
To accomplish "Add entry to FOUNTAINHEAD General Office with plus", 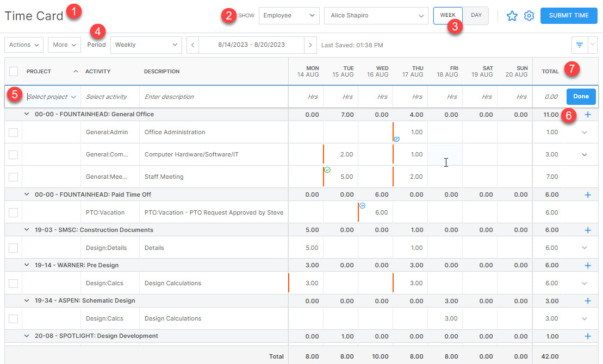I will click(588, 115).
